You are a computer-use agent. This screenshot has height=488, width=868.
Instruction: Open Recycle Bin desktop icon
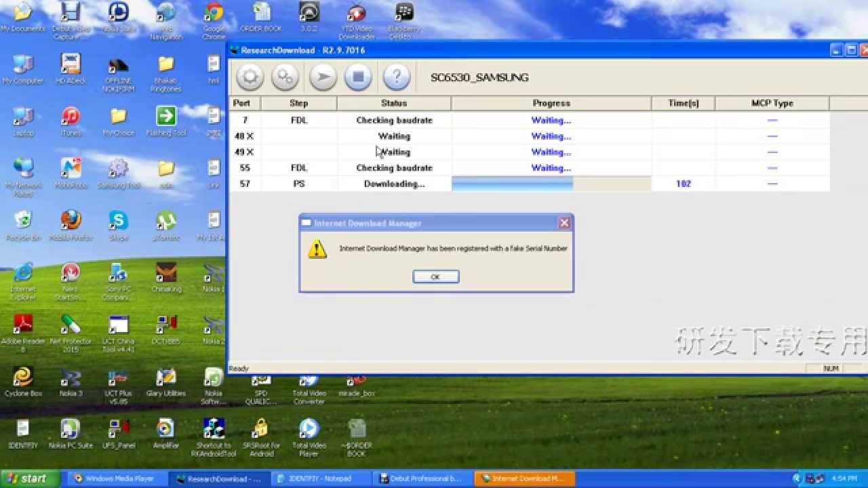pos(23,226)
